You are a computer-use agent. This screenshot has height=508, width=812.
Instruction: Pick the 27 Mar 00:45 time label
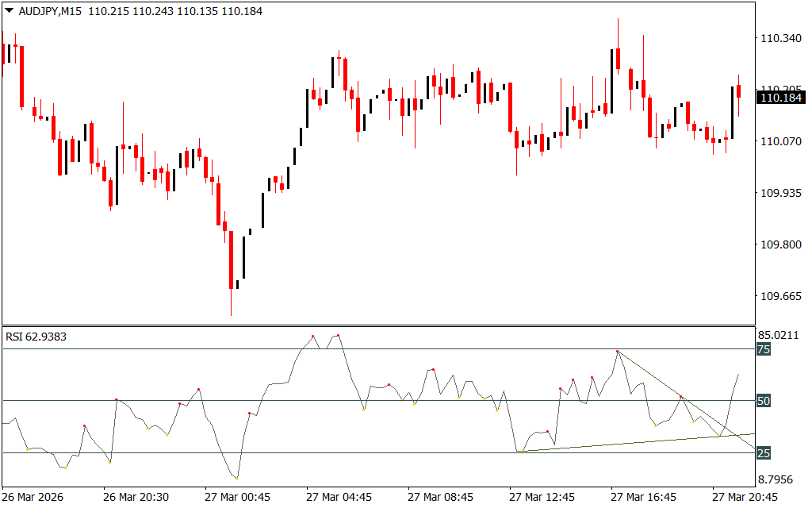(237, 497)
